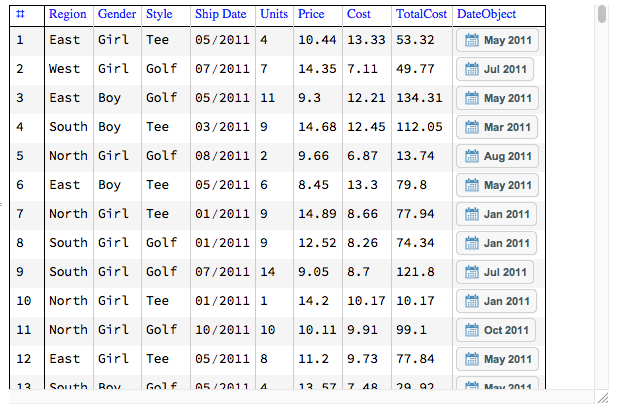Screen dimensions: 617x411
Task: Click the calendar icon in row 1's May 2011 button
Action: pyautogui.click(x=471, y=40)
